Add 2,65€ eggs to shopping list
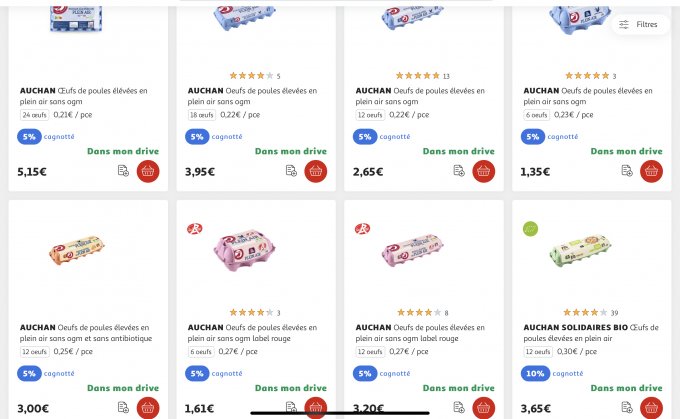Screen dimensions: 680x419 459,171
